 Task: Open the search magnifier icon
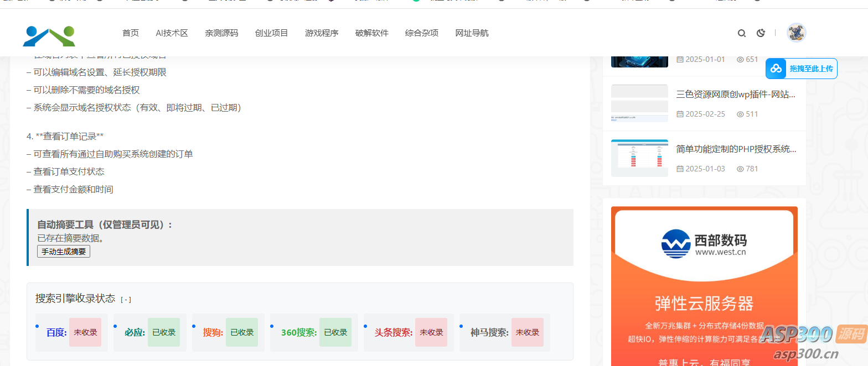point(741,33)
